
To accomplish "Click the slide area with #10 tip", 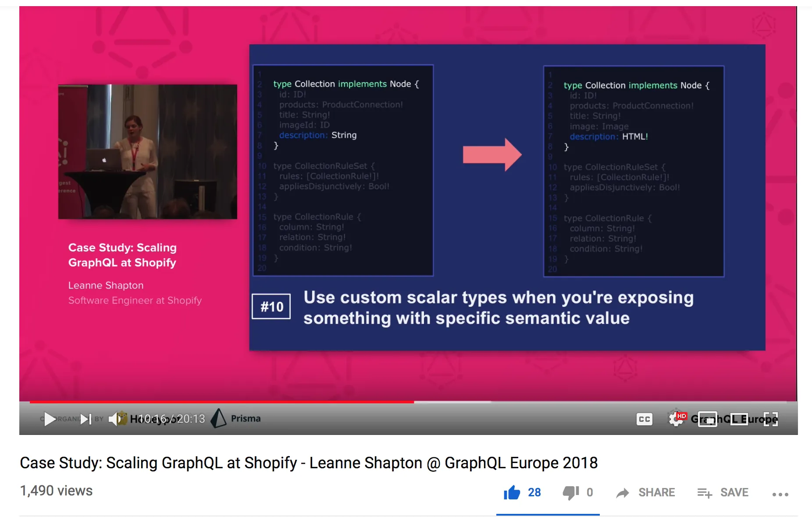I will [507, 197].
